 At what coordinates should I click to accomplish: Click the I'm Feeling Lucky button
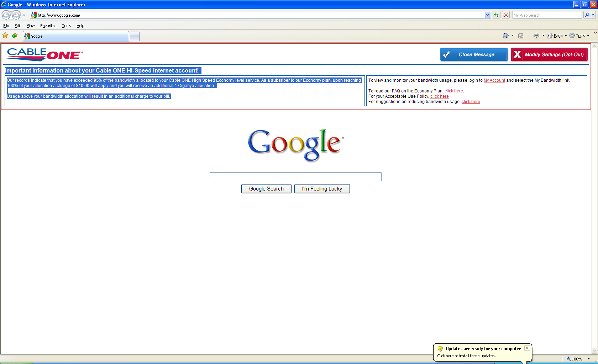click(322, 189)
